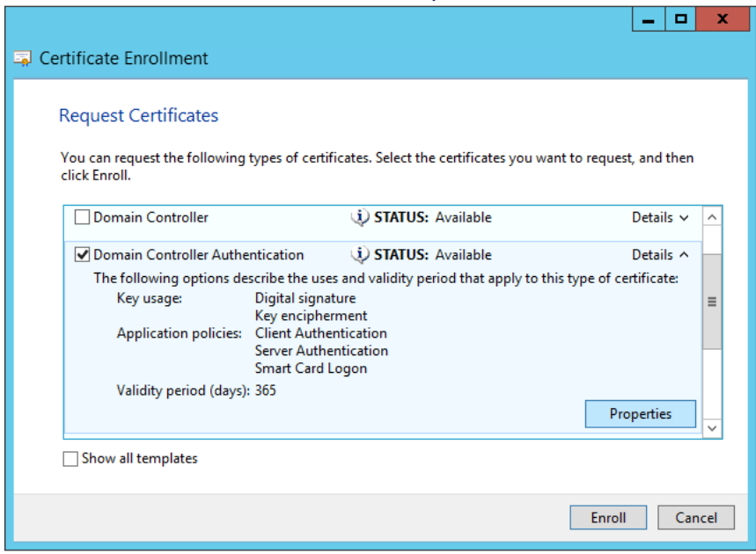Click the Cancel button
This screenshot has height=554, width=756.
[x=696, y=517]
